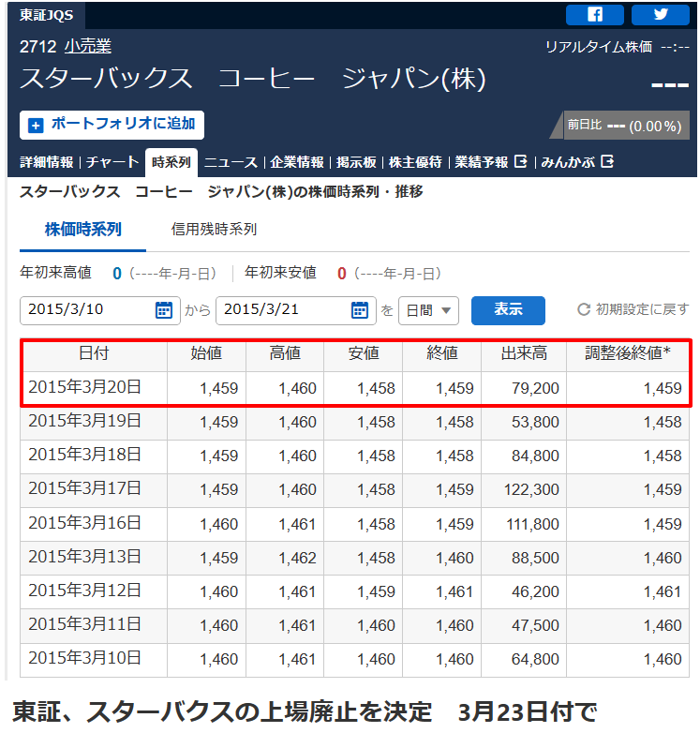The image size is (700, 733).
Task: Click the 64,800 volume value
Action: (535, 660)
